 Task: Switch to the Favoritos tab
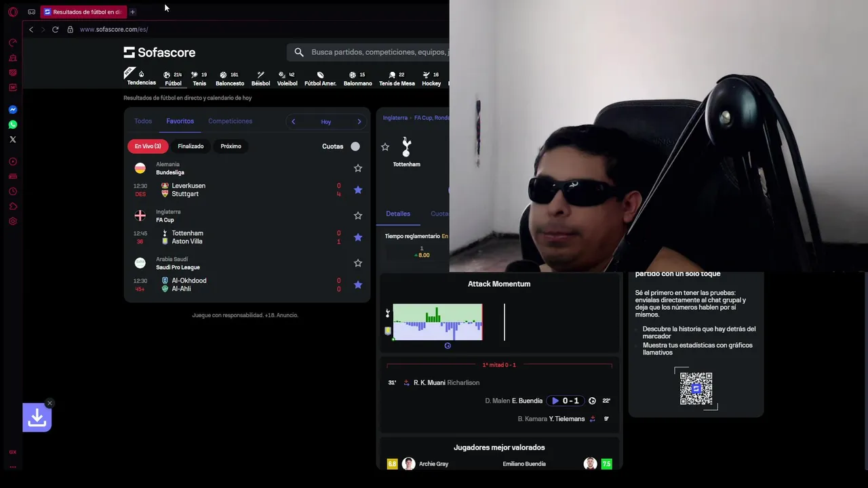click(x=180, y=121)
